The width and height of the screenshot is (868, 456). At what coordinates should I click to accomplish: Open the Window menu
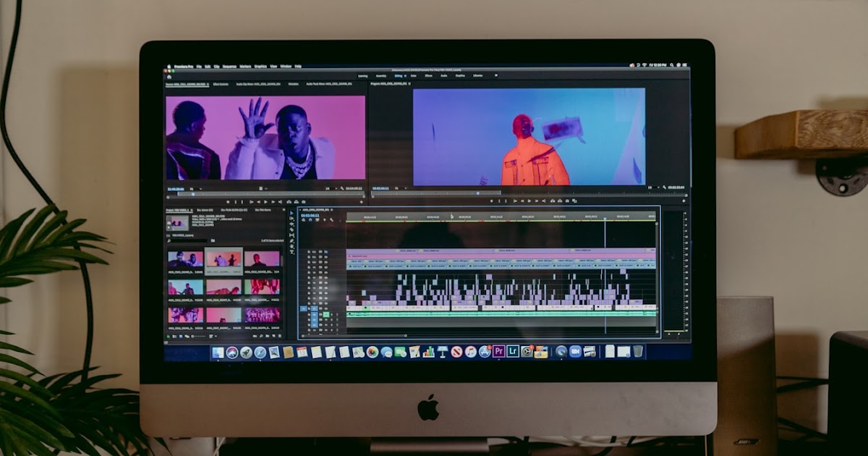286,66
